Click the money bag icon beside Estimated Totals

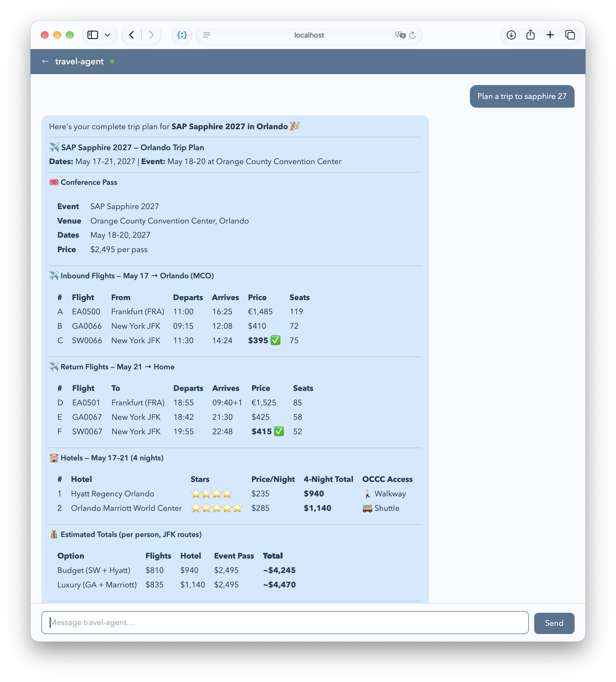click(x=54, y=534)
